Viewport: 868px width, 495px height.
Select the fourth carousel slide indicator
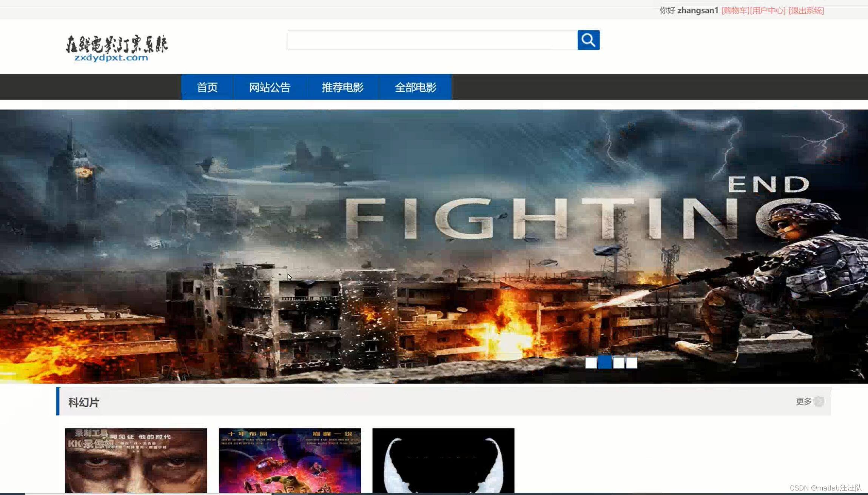632,363
